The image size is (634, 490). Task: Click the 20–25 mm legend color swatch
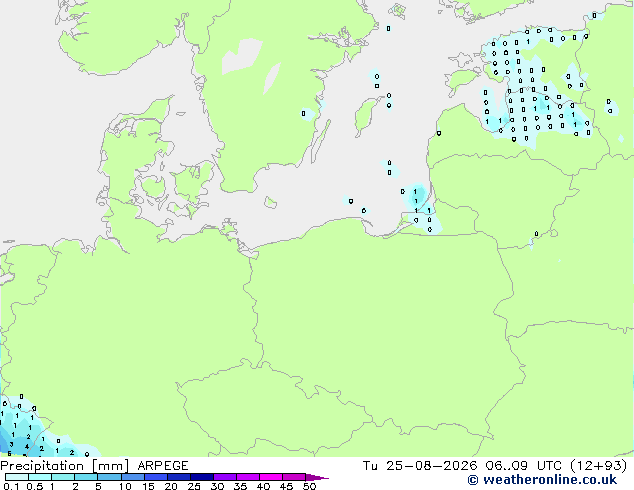point(178,477)
